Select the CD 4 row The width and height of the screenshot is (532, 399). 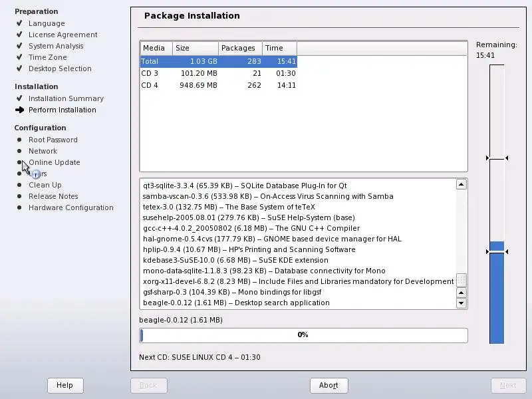pyautogui.click(x=219, y=85)
